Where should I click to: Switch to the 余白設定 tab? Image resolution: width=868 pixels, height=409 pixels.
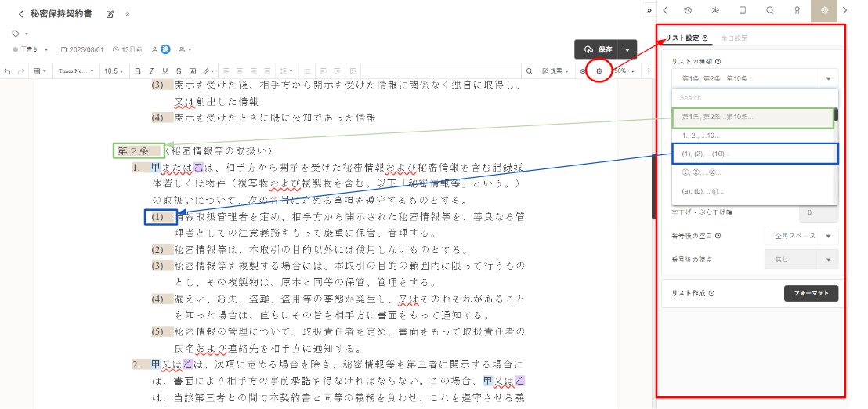pyautogui.click(x=733, y=38)
